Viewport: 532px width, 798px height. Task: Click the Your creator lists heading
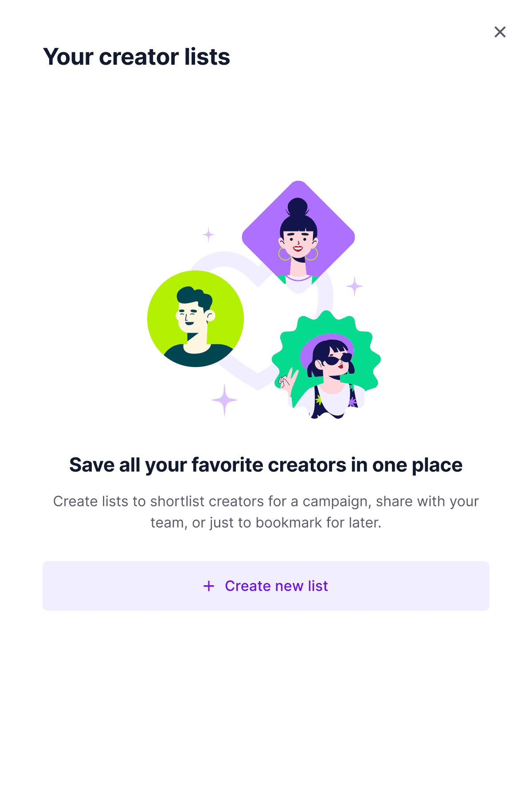pyautogui.click(x=137, y=57)
